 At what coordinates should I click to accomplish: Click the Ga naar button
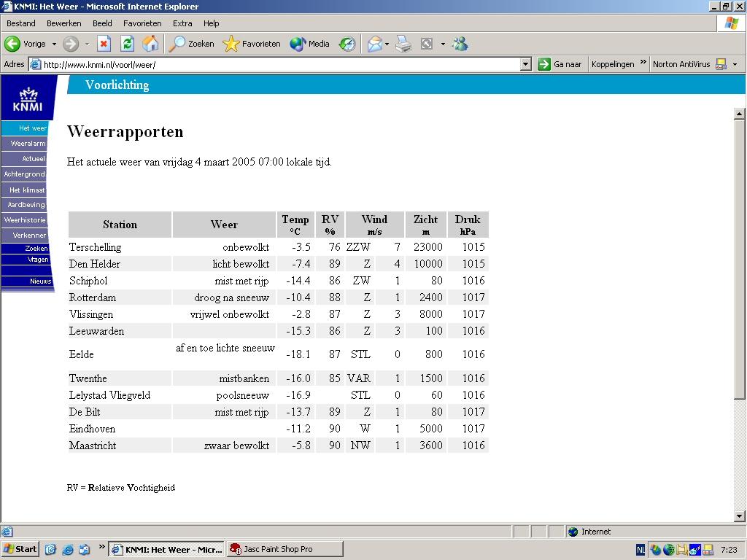(x=560, y=64)
